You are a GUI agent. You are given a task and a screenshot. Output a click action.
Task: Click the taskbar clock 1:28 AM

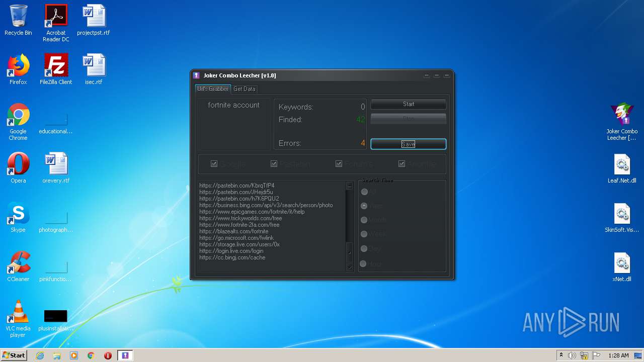tap(618, 355)
